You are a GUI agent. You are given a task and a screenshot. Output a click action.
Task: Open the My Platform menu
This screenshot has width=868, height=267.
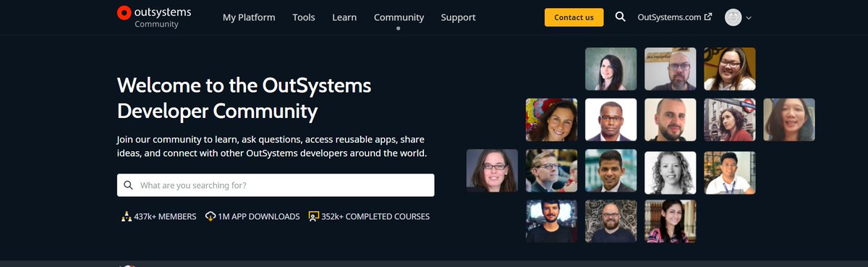point(249,17)
